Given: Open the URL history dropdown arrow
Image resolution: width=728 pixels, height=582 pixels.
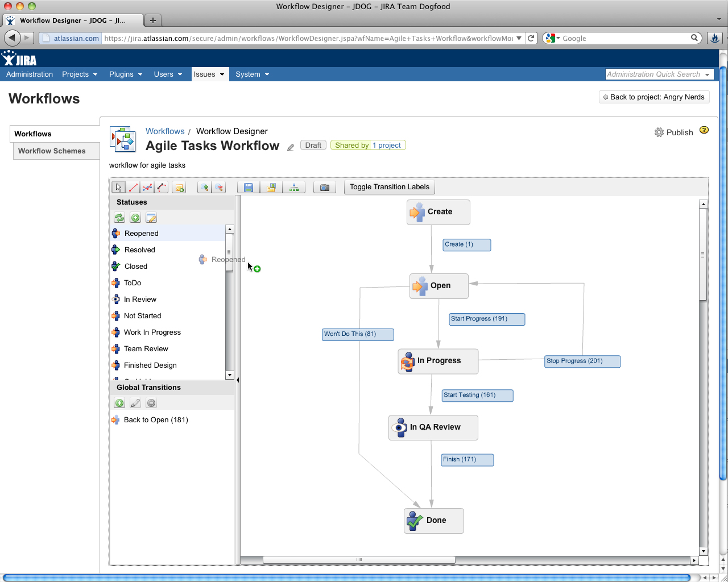Looking at the screenshot, I should (x=519, y=38).
